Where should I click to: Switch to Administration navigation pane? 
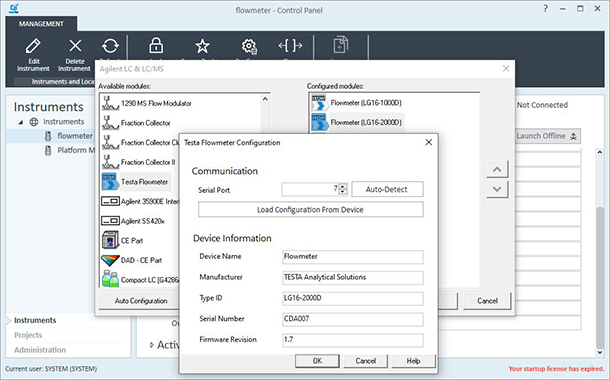click(x=40, y=350)
